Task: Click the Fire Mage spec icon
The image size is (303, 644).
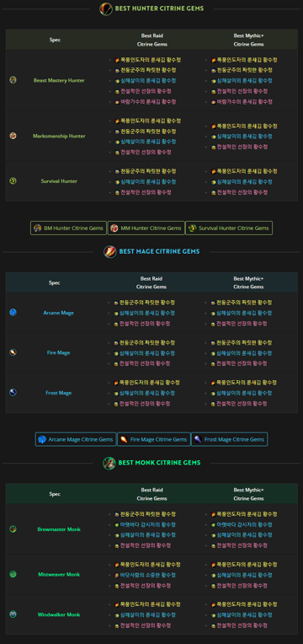Action: (13, 352)
